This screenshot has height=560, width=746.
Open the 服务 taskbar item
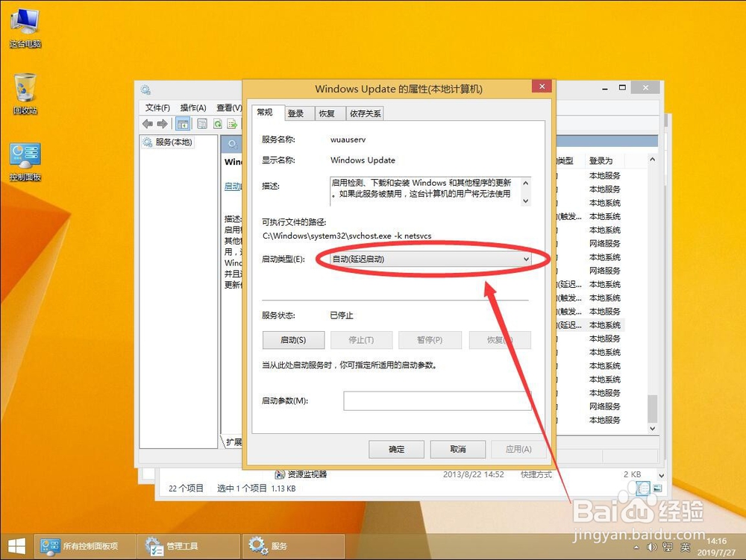(x=293, y=547)
